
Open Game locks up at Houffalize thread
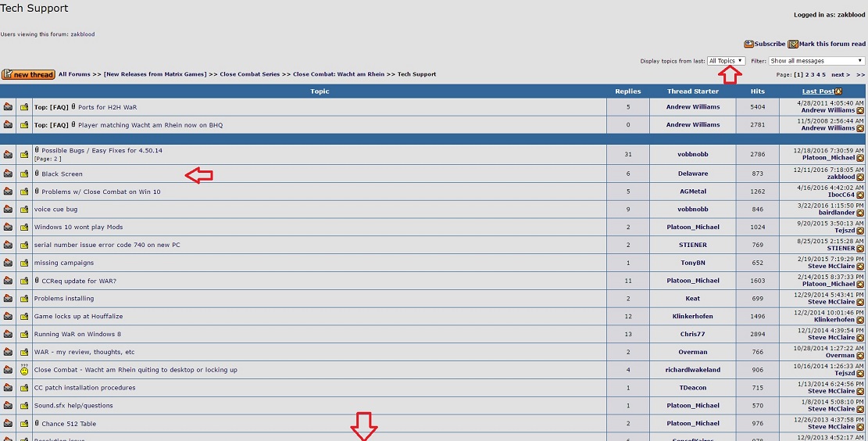point(79,317)
